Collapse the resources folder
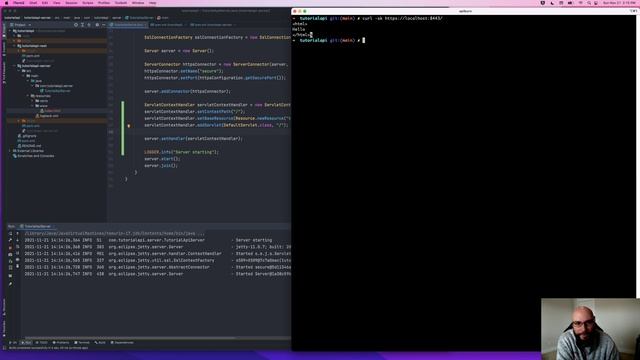 click(x=28, y=96)
